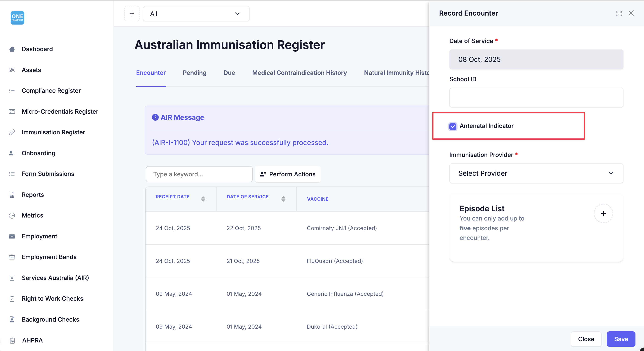The image size is (644, 351).
Task: Sort by Date of Service column arrows
Action: tap(283, 199)
